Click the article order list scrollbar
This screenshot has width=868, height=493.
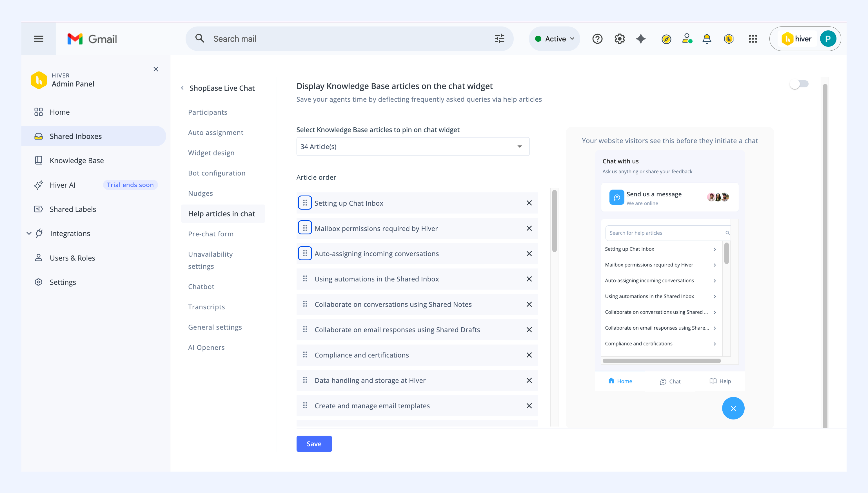point(554,221)
